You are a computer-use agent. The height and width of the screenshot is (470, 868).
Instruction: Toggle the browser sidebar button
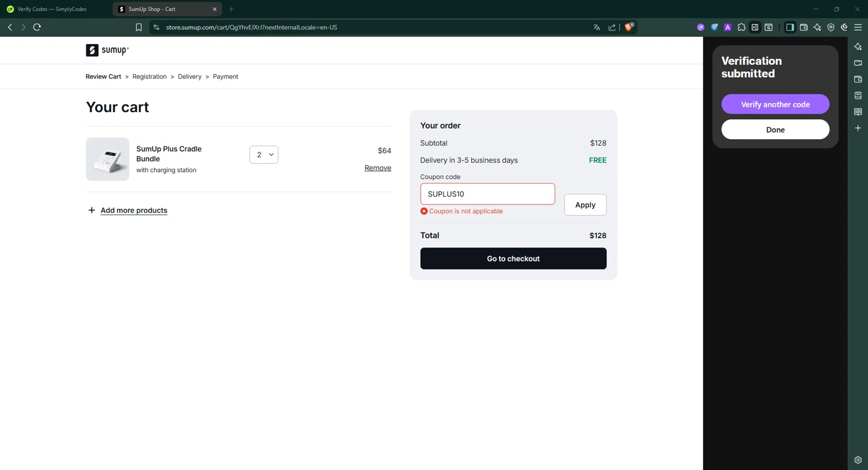click(x=790, y=27)
